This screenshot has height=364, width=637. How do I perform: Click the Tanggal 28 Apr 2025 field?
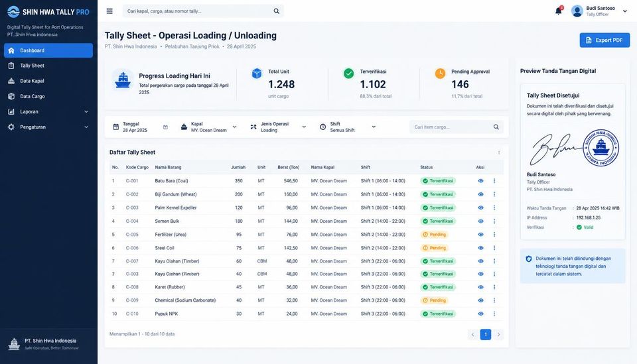click(x=140, y=127)
